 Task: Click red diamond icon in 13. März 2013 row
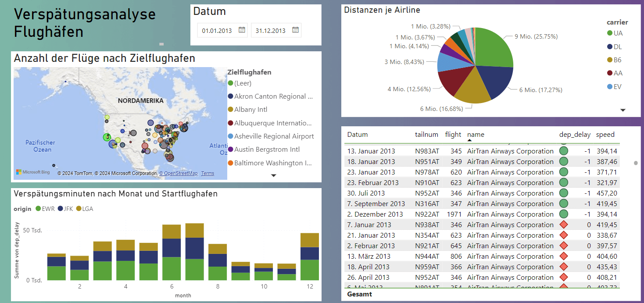tap(564, 256)
